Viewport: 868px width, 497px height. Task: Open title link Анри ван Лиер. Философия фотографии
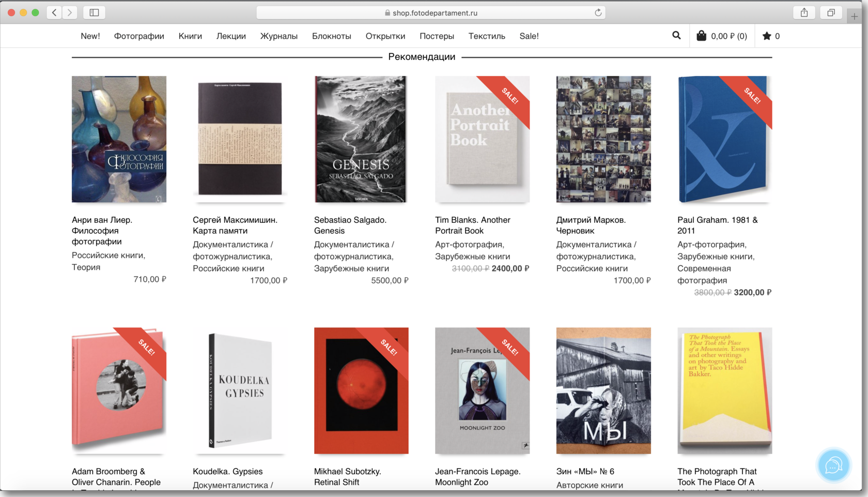102,231
